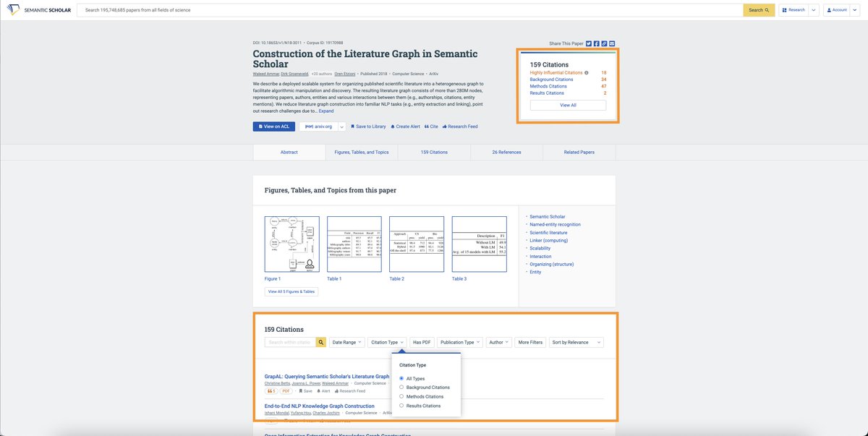Click the Highly Influential Citations link
This screenshot has height=436, width=868.
(556, 73)
